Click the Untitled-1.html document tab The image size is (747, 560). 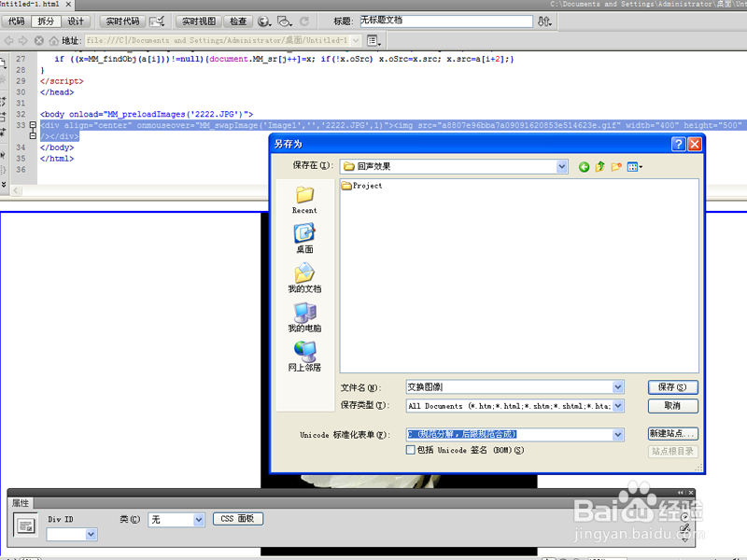point(30,5)
